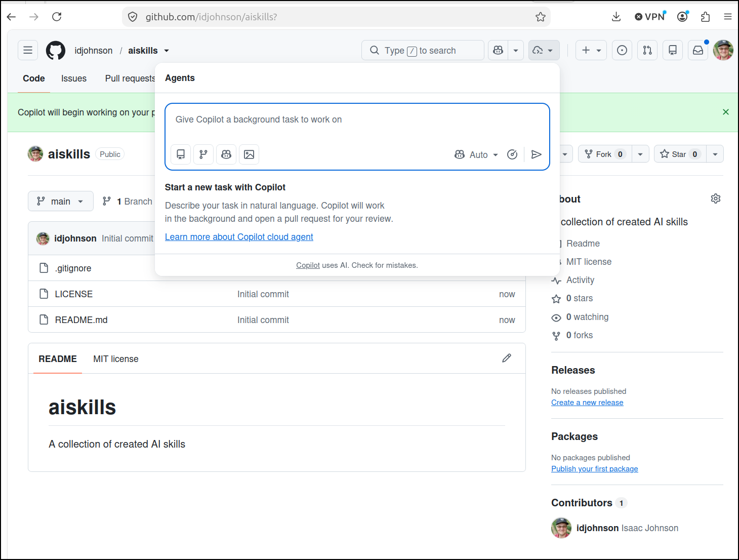Open the browser extensions puzzle icon
The image size is (739, 560).
tap(706, 17)
